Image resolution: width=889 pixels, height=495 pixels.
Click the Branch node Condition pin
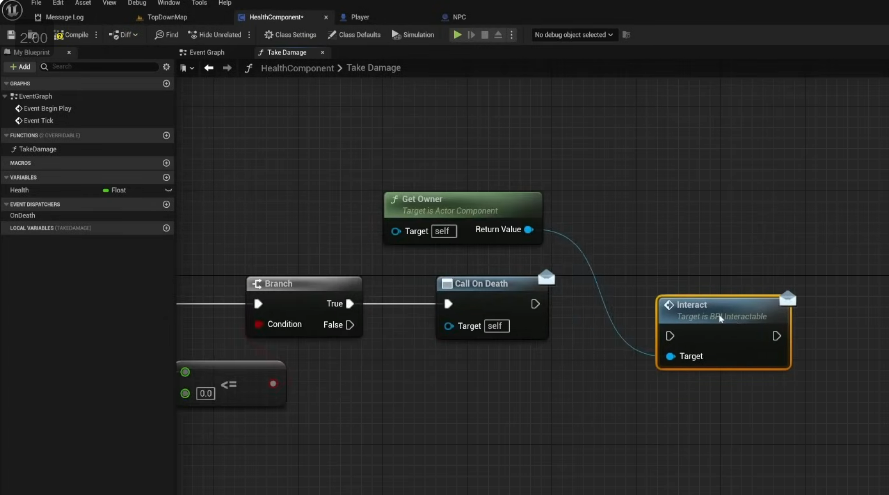click(259, 325)
